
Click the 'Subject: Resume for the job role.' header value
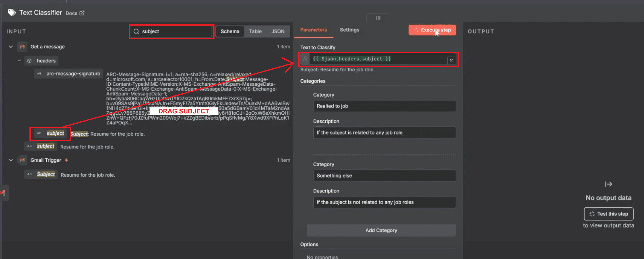tap(107, 134)
